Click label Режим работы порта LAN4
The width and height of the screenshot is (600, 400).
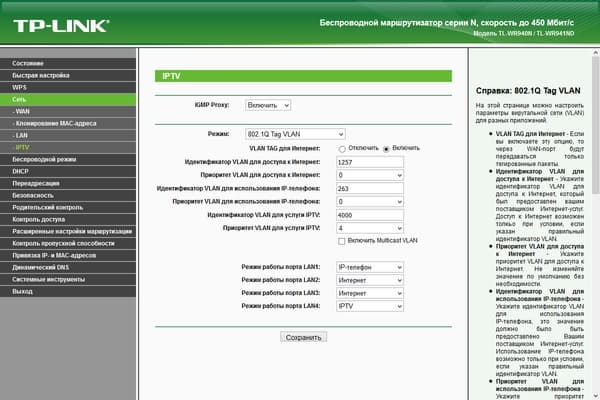(281, 306)
